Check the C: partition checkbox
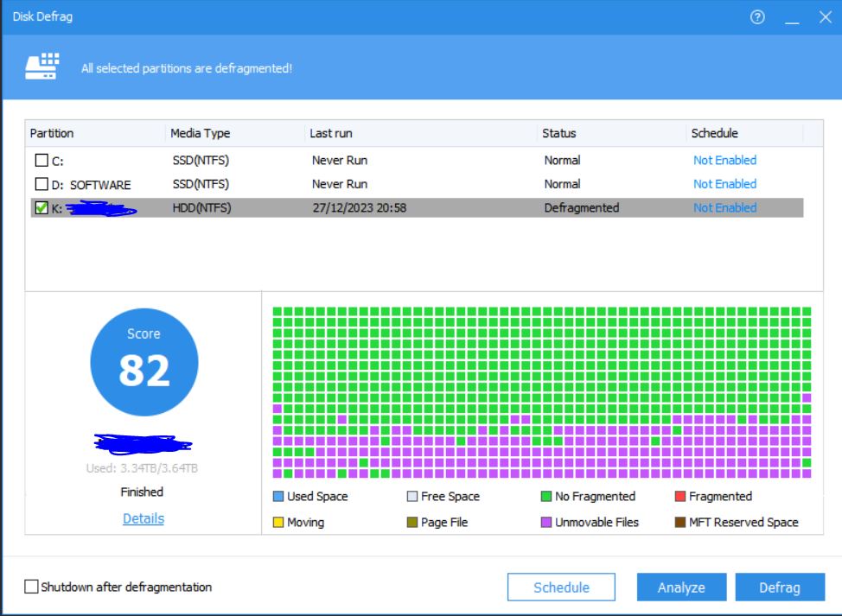The height and width of the screenshot is (616, 842). (x=41, y=160)
